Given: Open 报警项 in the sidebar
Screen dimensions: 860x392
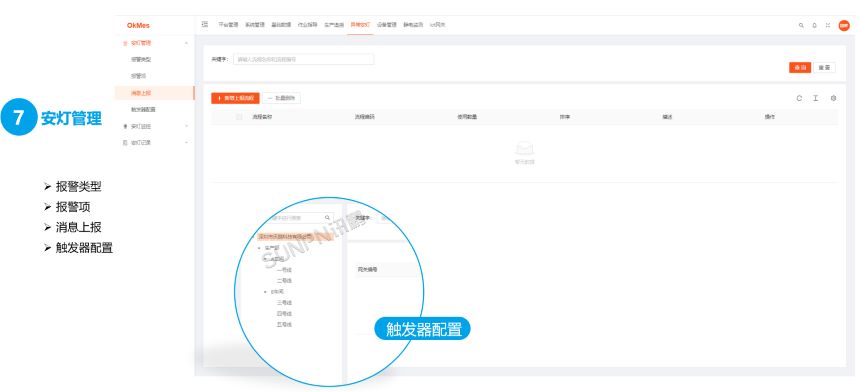Looking at the screenshot, I should (138, 76).
